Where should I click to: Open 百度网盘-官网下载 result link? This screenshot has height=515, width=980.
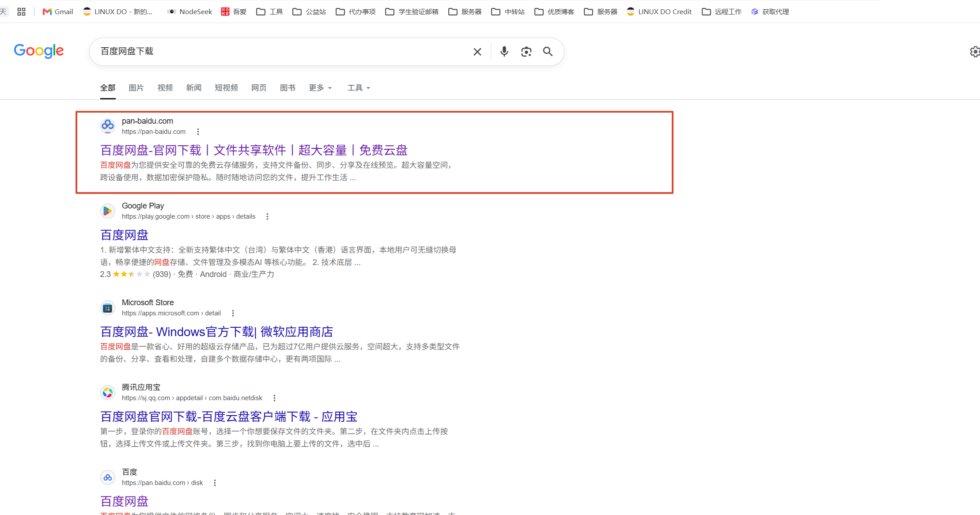254,150
